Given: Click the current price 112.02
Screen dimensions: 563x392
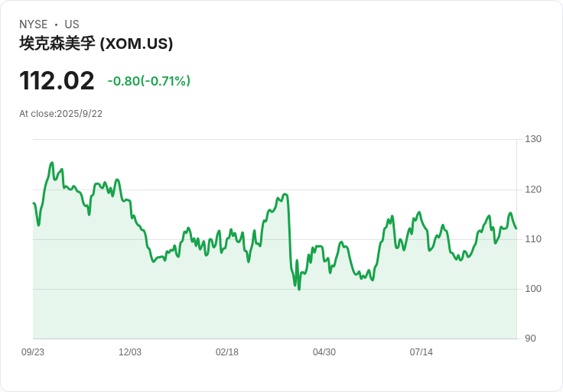Looking at the screenshot, I should pyautogui.click(x=57, y=81).
